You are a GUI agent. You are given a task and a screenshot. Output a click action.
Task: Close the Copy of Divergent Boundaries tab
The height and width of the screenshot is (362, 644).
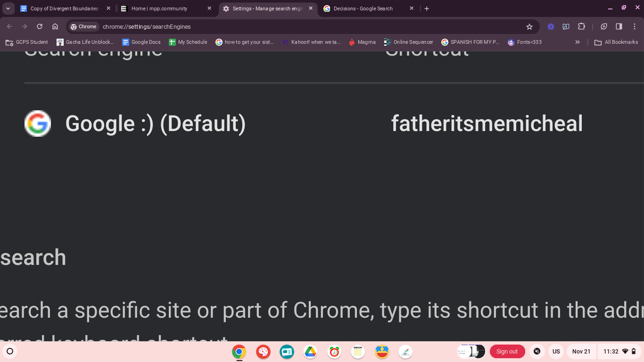tap(108, 8)
